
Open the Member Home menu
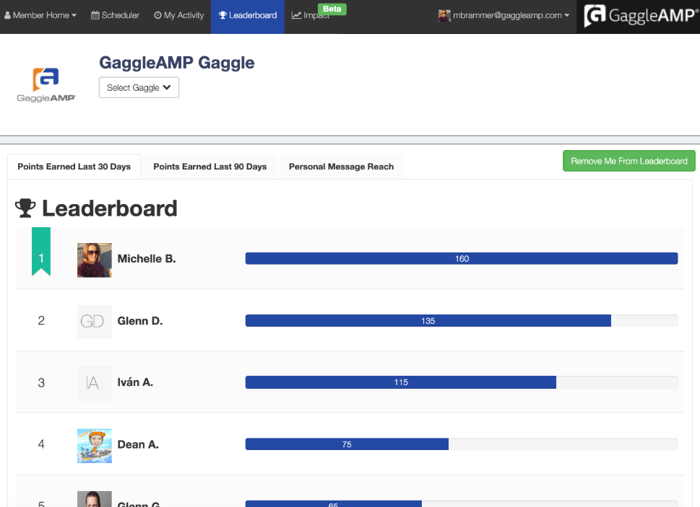tap(40, 15)
